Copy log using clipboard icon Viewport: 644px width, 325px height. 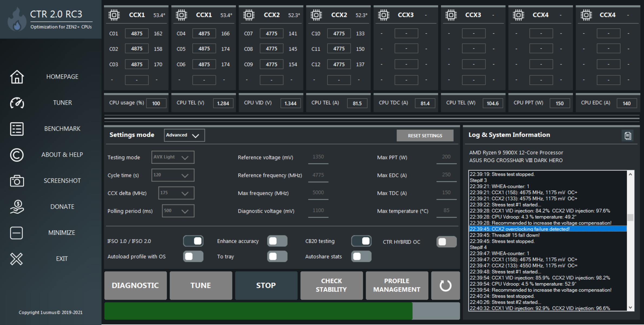click(627, 135)
